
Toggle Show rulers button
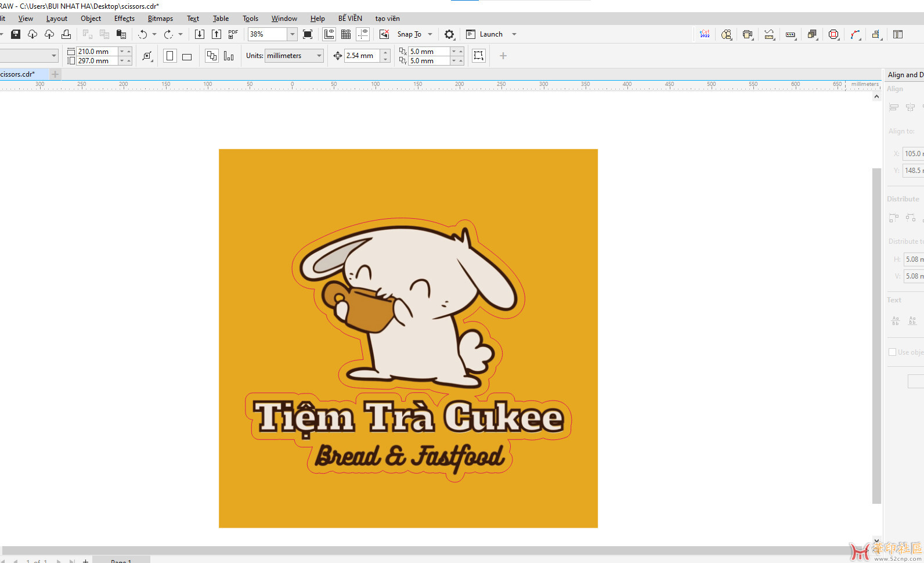[329, 34]
